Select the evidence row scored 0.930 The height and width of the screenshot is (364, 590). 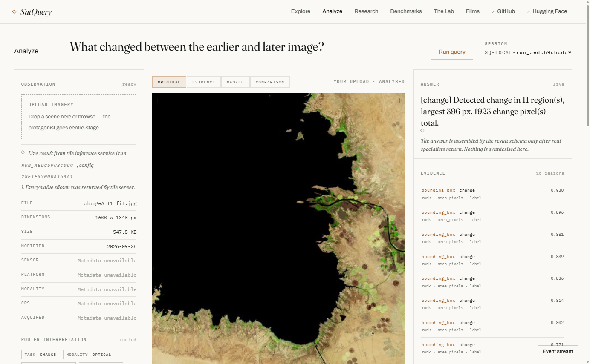(x=492, y=194)
